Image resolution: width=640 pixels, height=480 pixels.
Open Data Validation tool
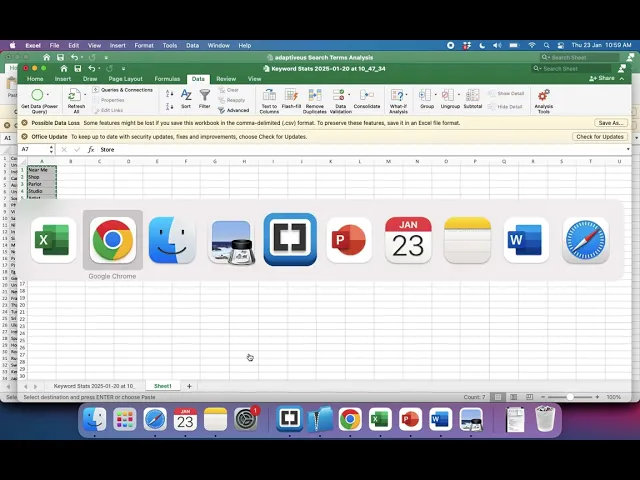click(x=340, y=101)
